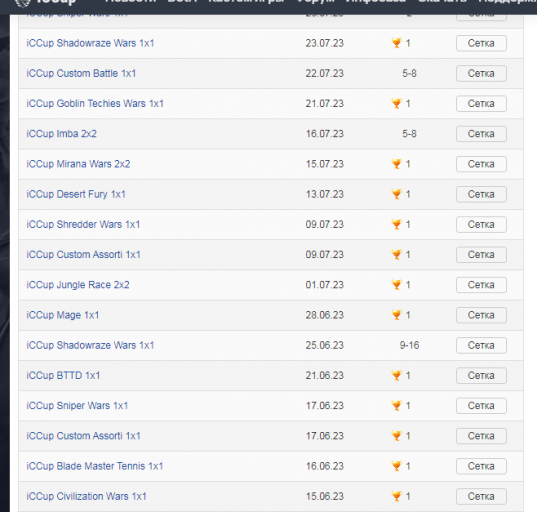Click Сетка button for Goblin Techies Wars
This screenshot has width=537, height=512.
481,104
